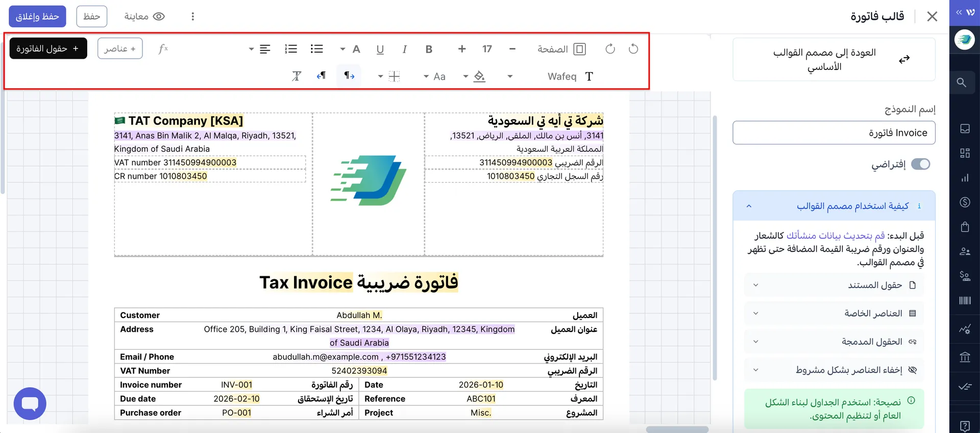The image size is (980, 433).
Task: Open the قم بتحديث بيانات منشأتك link
Action: pyautogui.click(x=836, y=235)
